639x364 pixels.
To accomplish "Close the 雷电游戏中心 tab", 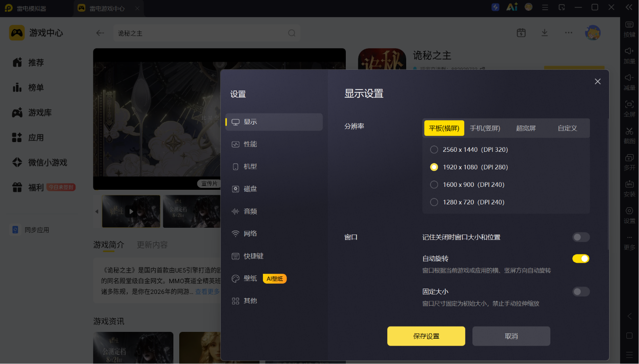I will [x=137, y=8].
